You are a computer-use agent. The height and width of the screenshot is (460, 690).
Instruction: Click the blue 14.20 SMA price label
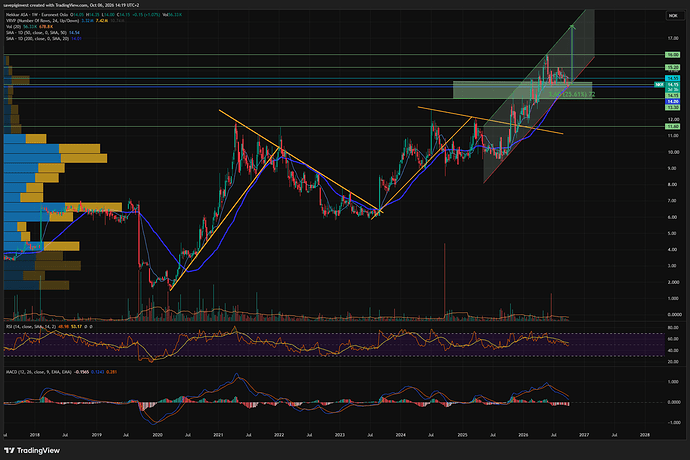click(x=672, y=101)
